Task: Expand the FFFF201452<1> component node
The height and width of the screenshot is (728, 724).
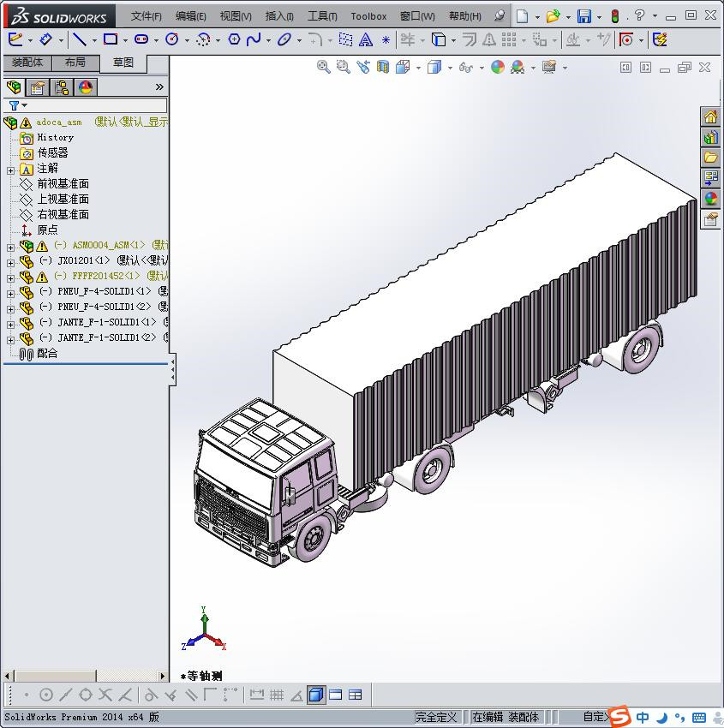Action: (10, 278)
